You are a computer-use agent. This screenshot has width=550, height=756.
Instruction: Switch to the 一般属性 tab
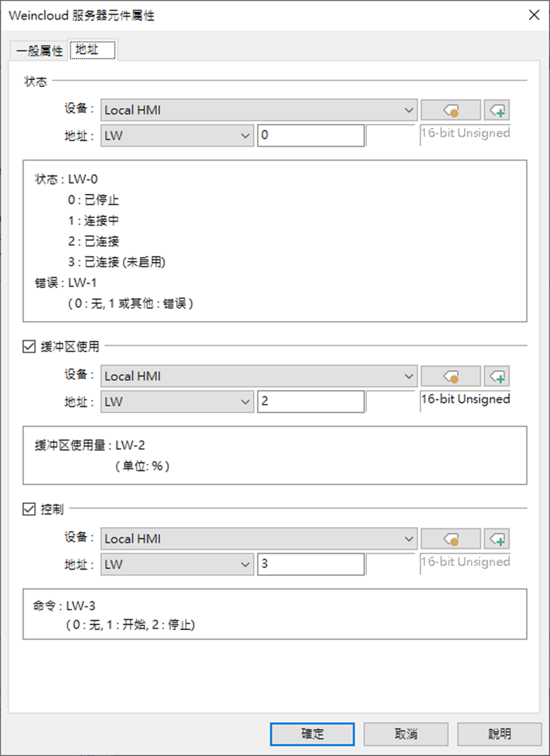pyautogui.click(x=39, y=51)
